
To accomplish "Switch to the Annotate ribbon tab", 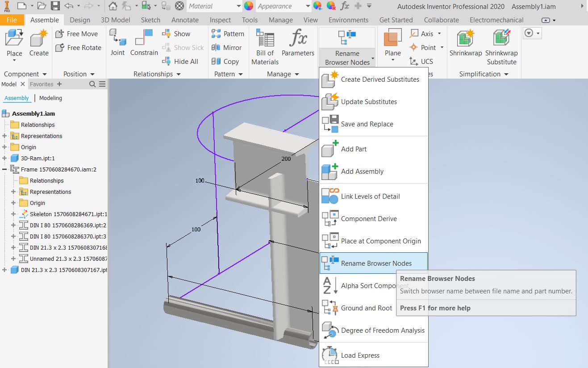I will (185, 20).
